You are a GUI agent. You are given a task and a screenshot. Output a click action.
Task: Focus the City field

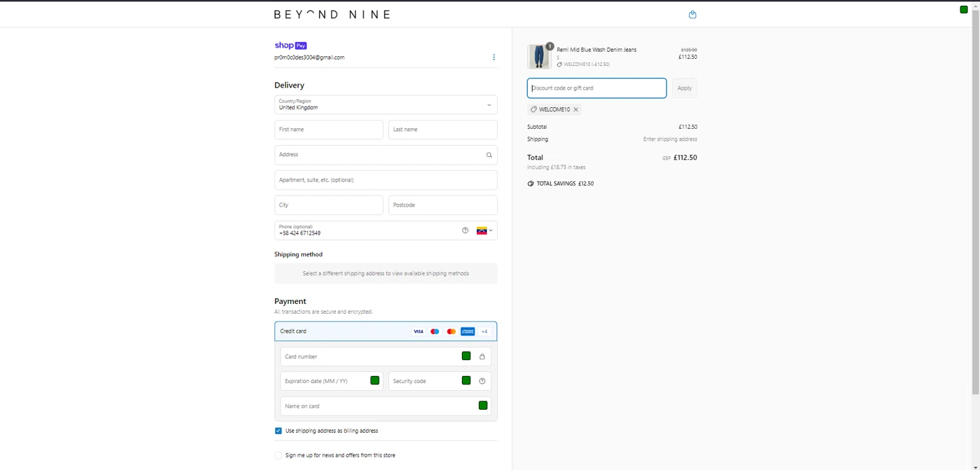pos(329,205)
